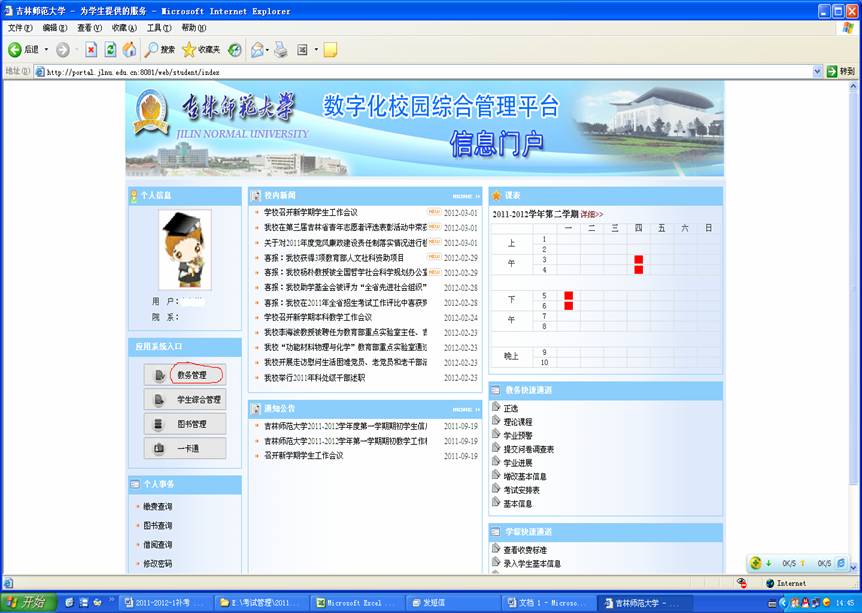Viewport: 862px width, 613px height.
Task: Click the IE Back arrow icon
Action: 15,49
